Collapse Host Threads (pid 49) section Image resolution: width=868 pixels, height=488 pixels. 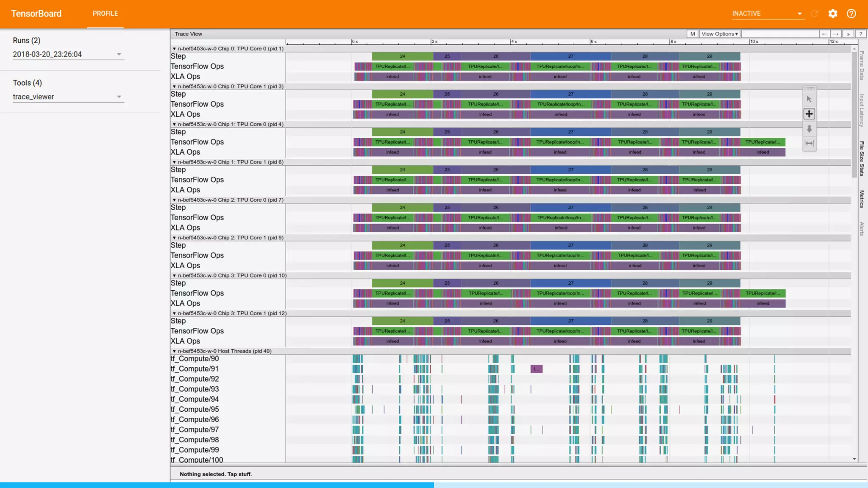pos(174,351)
